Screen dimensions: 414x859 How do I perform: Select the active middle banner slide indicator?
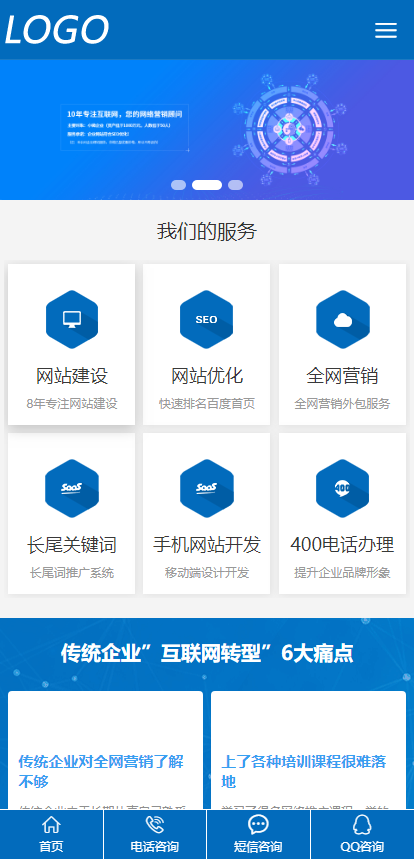(x=207, y=185)
